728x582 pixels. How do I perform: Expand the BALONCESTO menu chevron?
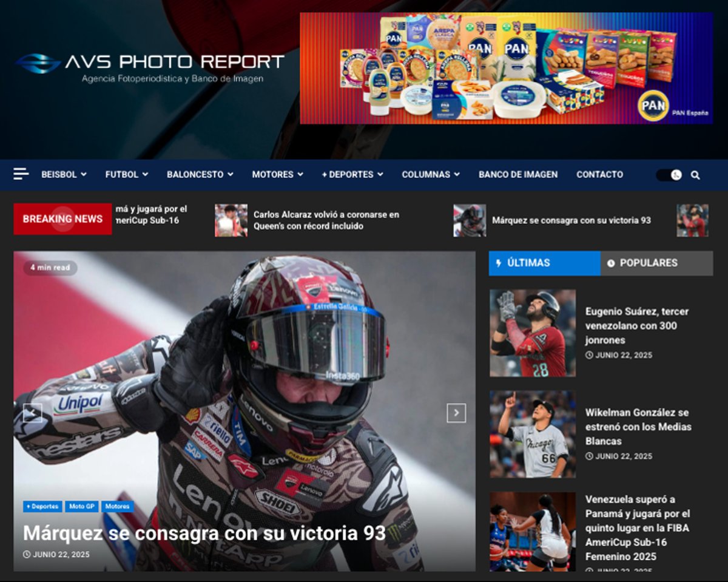[231, 175]
